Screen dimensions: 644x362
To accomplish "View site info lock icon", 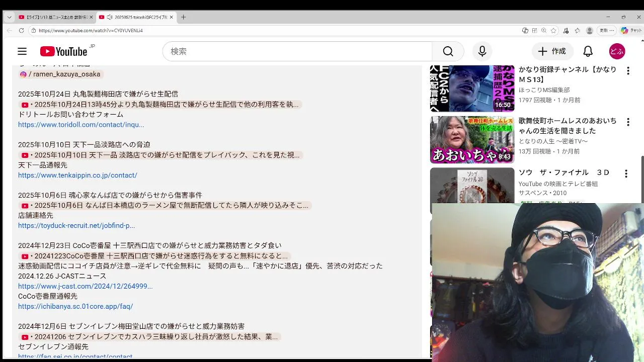I will coord(33,31).
